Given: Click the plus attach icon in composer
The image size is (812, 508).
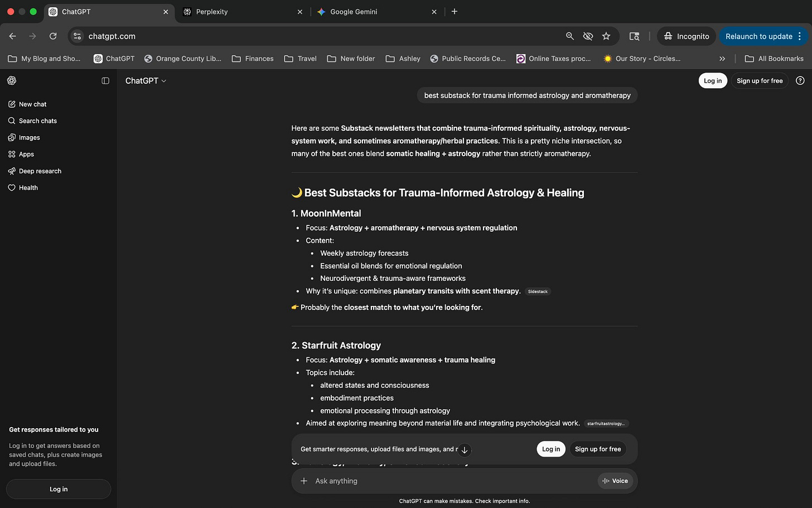Looking at the screenshot, I should (x=304, y=481).
